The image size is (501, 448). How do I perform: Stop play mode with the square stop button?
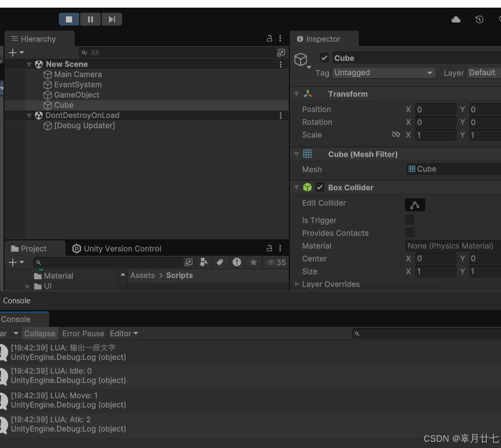click(x=69, y=19)
